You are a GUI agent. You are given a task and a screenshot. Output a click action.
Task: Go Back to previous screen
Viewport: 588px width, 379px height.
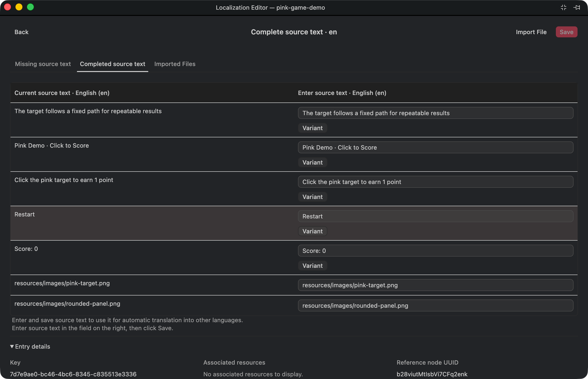pos(22,32)
